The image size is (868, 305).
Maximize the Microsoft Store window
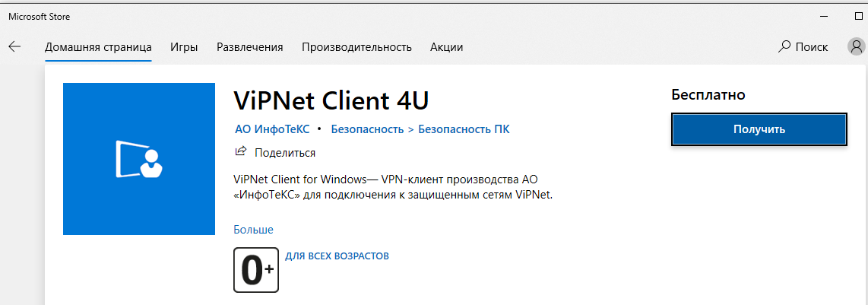point(859,15)
